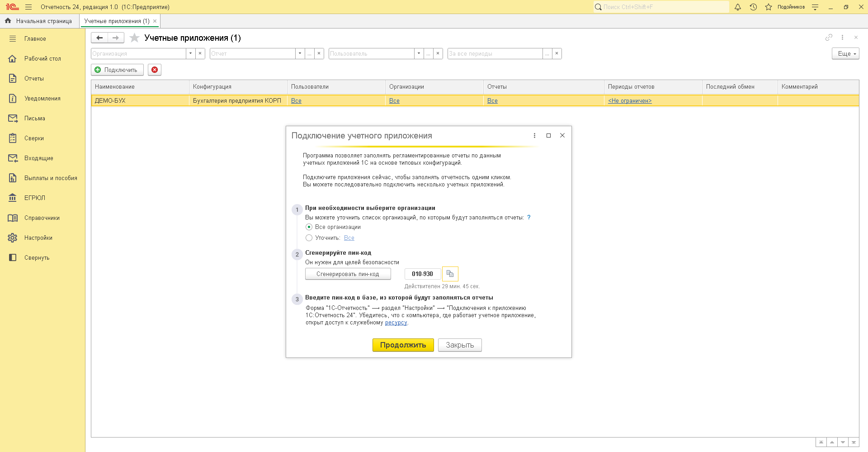The image size is (868, 452).
Task: Clear Организация filter
Action: tap(200, 53)
